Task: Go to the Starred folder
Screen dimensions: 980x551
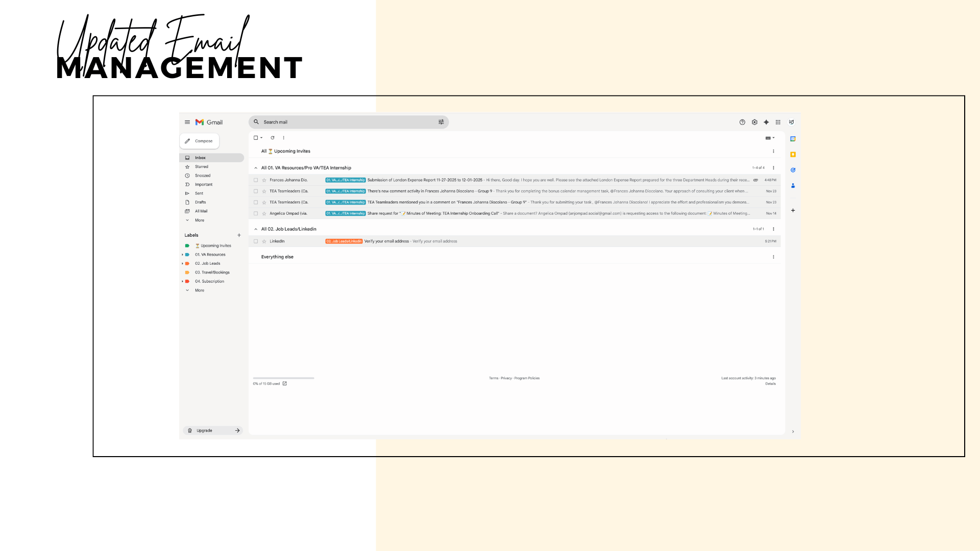Action: [x=201, y=167]
